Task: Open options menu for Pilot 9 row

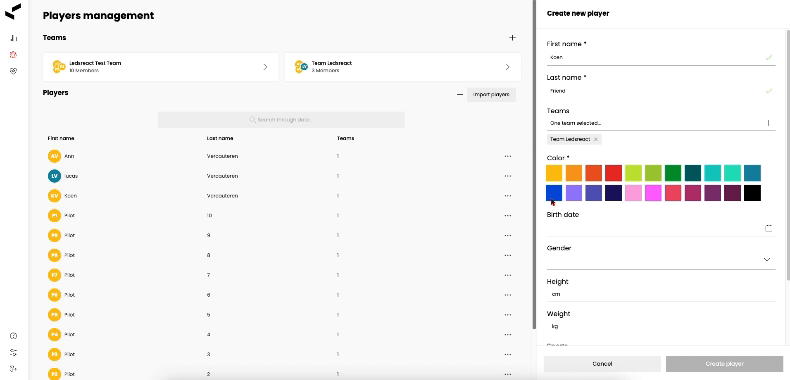Action: pos(507,235)
